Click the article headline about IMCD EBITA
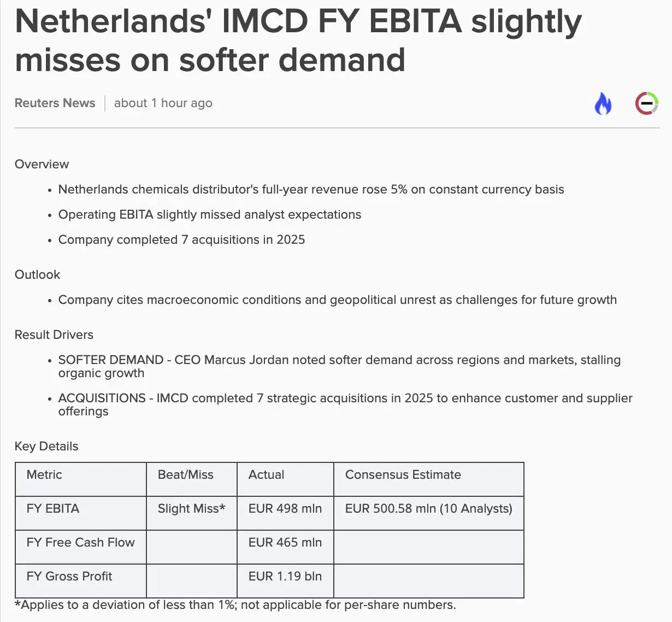The image size is (672, 622). point(298,40)
